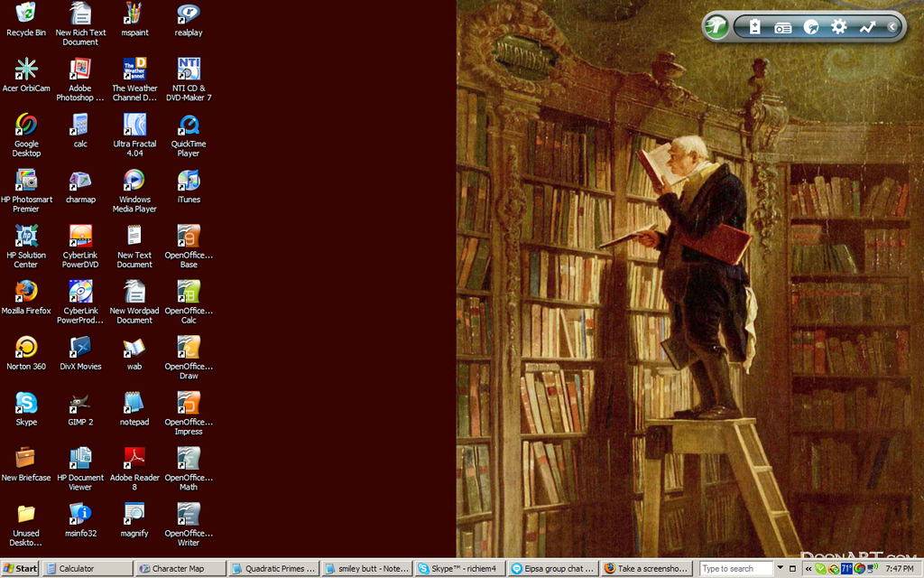This screenshot has height=578, width=924.
Task: Open the desktop search options dropdown arrow
Action: (780, 569)
